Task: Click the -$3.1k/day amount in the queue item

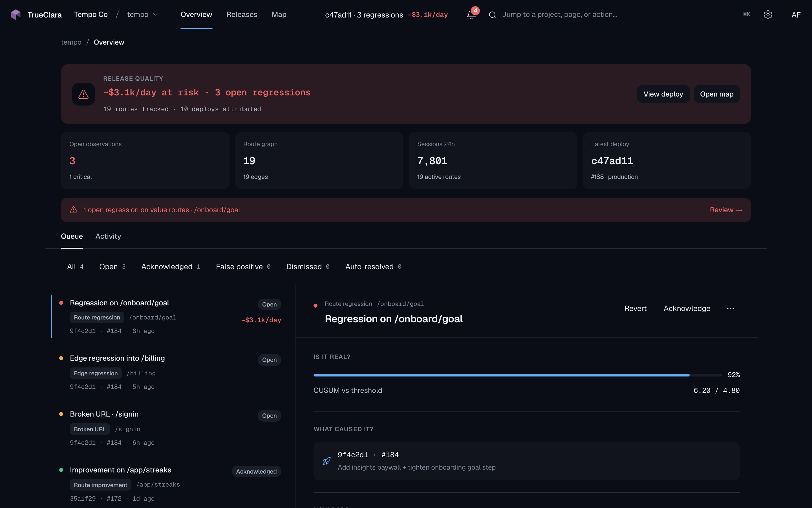Action: tap(261, 320)
